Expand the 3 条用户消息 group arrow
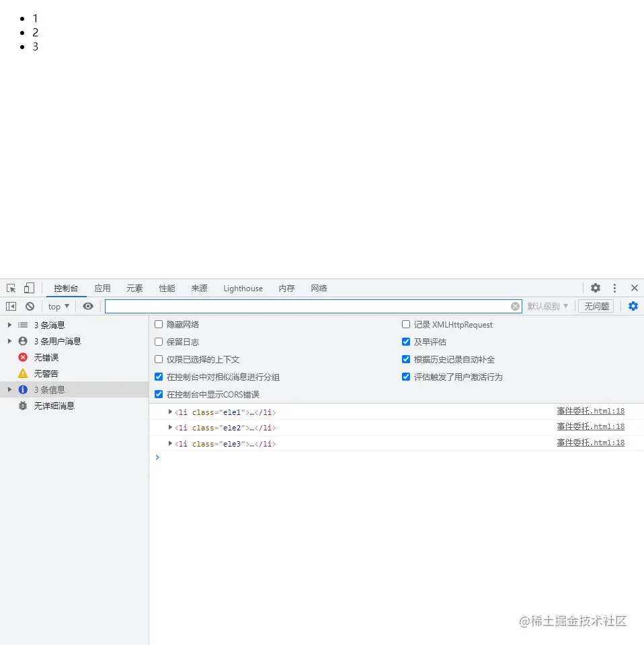Viewport: 644px width, 645px height. point(9,342)
